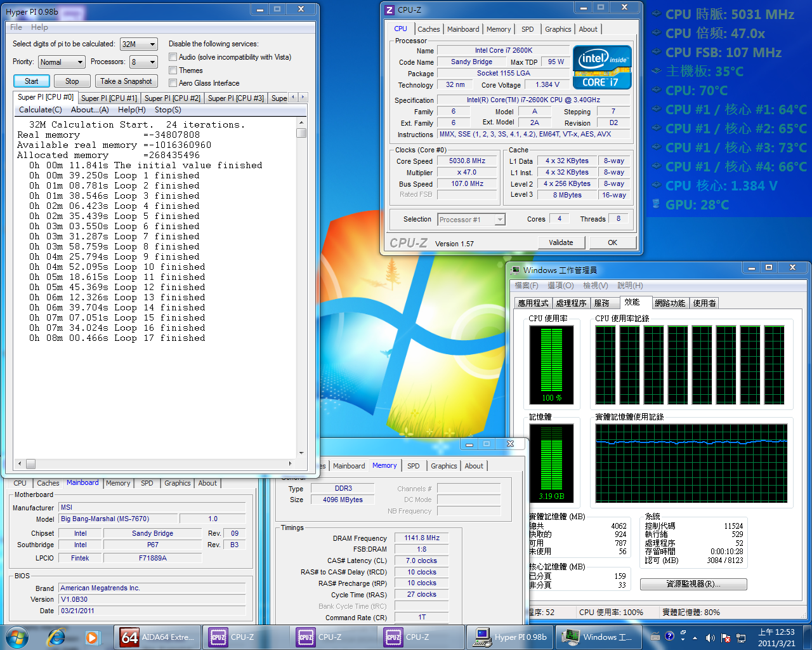
Task: Switch to AIDA64 Extreme taskbar button
Action: [157, 637]
